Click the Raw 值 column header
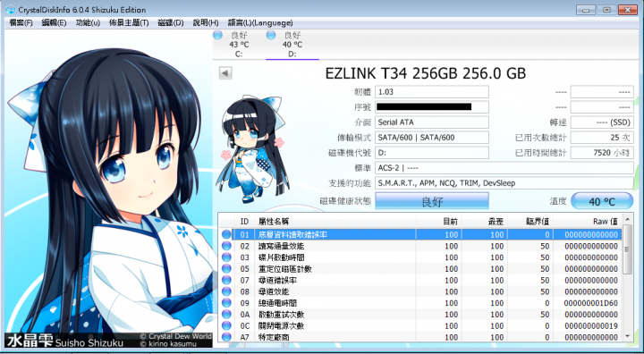 tap(588, 222)
